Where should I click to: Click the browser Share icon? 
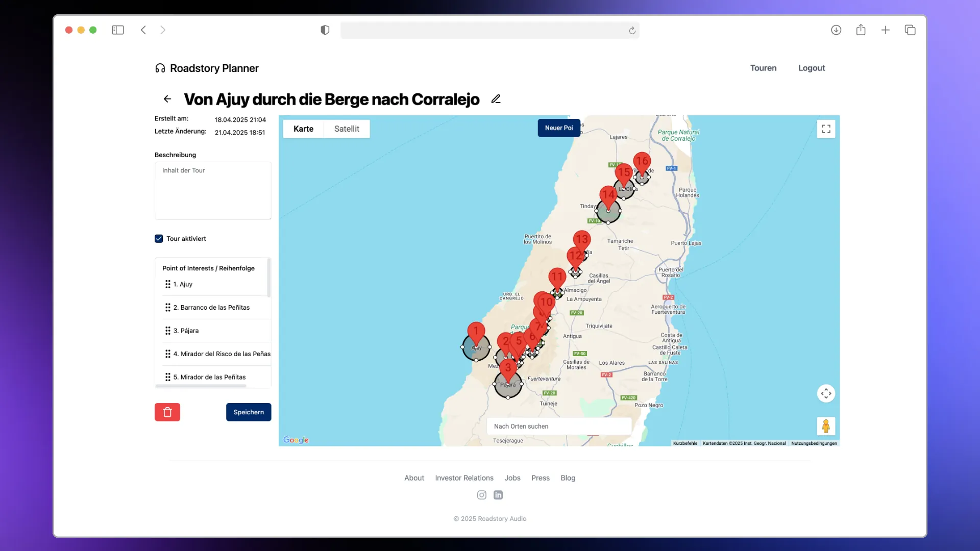coord(861,30)
